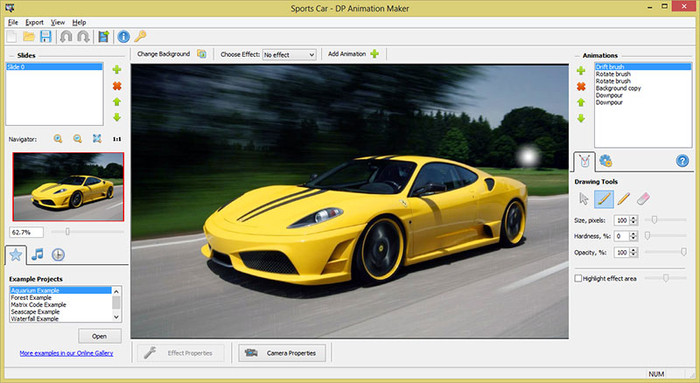Increase the Size pixels spinner value

coord(633,218)
